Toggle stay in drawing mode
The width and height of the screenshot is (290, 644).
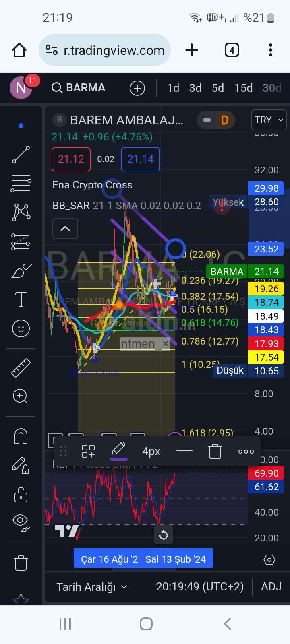pyautogui.click(x=21, y=465)
